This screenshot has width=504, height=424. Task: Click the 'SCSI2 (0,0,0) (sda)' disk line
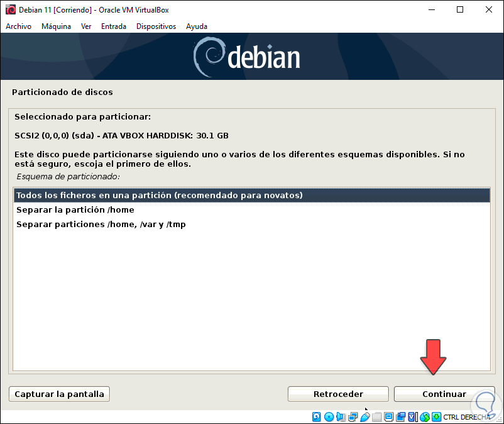pos(121,136)
